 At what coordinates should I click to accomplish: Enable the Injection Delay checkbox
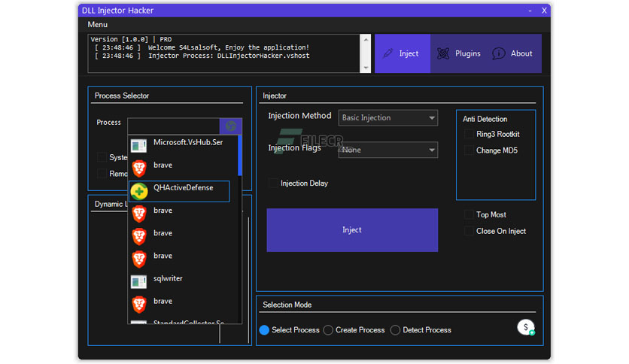tap(273, 184)
